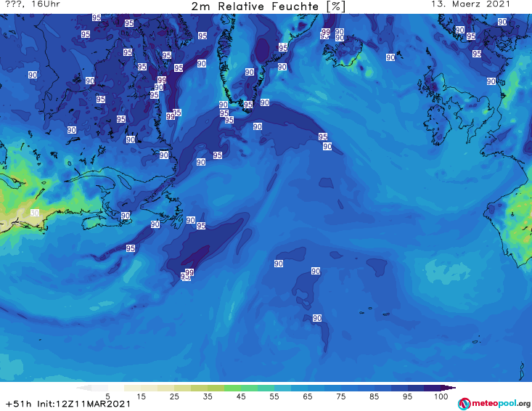Click the legend value 65
The image size is (532, 411).
pos(308,396)
